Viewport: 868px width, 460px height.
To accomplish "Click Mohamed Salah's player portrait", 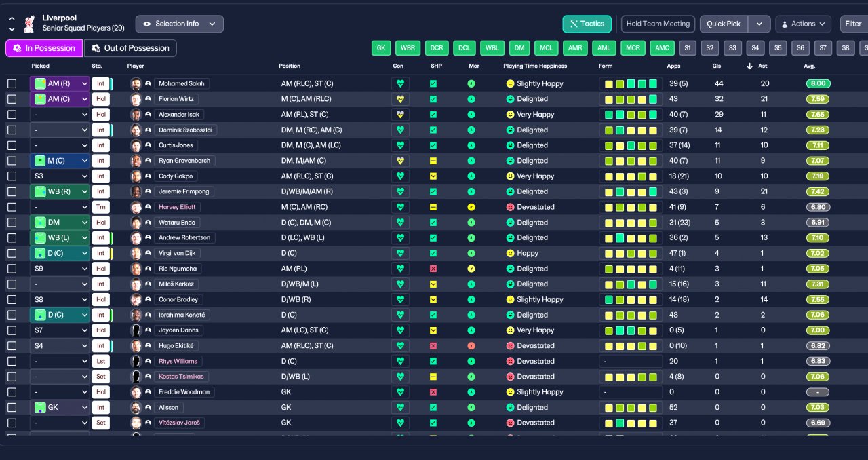I will [136, 84].
